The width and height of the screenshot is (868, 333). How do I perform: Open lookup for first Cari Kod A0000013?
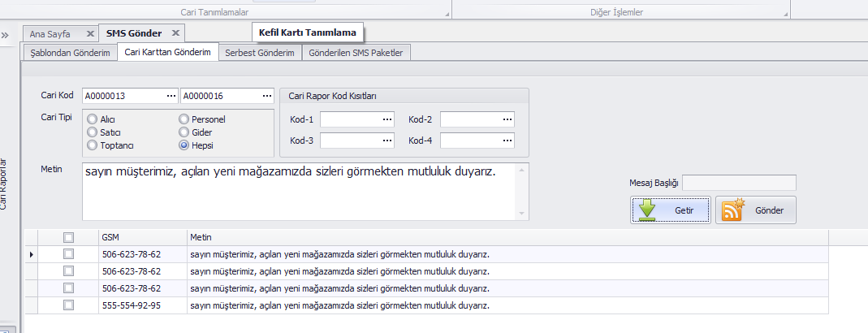pos(171,96)
